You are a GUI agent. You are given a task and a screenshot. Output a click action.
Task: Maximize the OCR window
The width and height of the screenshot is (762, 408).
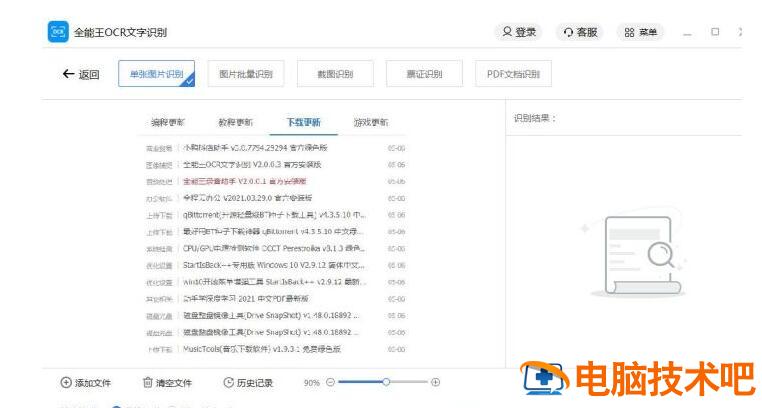[x=715, y=32]
